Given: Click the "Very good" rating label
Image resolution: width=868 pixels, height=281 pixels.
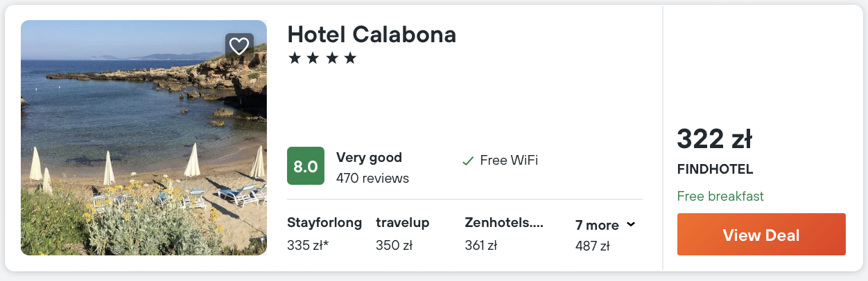Looking at the screenshot, I should pos(369,158).
